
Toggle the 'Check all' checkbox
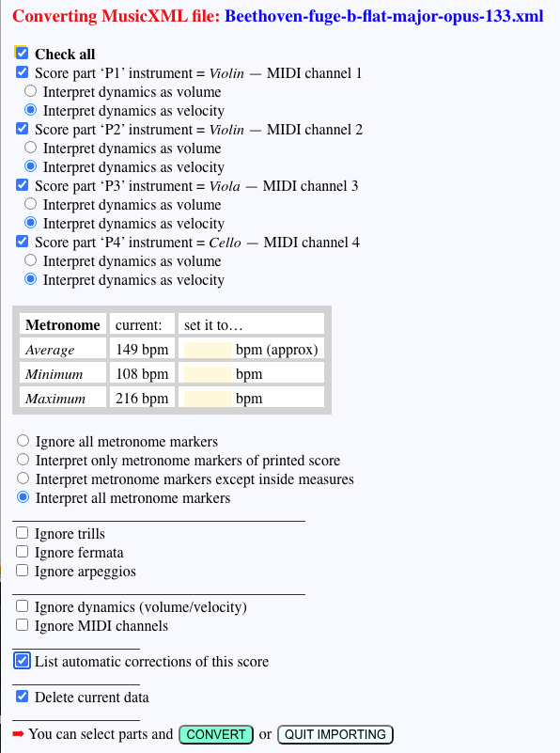tap(21, 54)
